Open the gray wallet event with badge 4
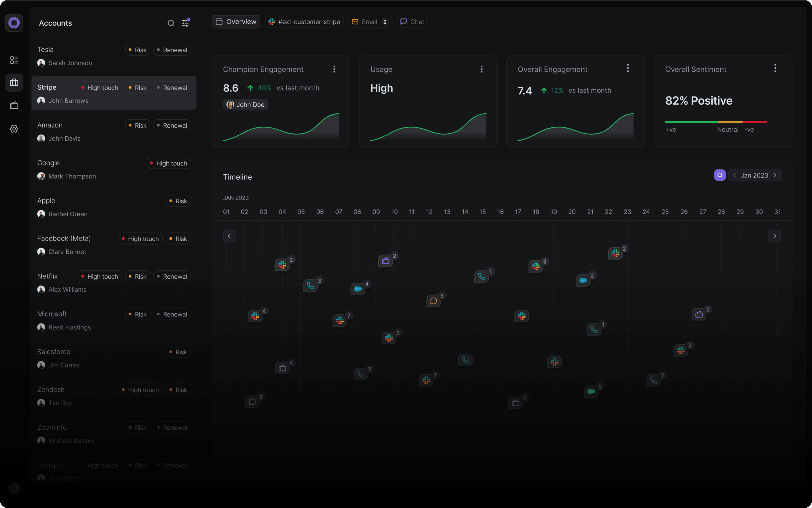This screenshot has height=508, width=812. point(282,368)
